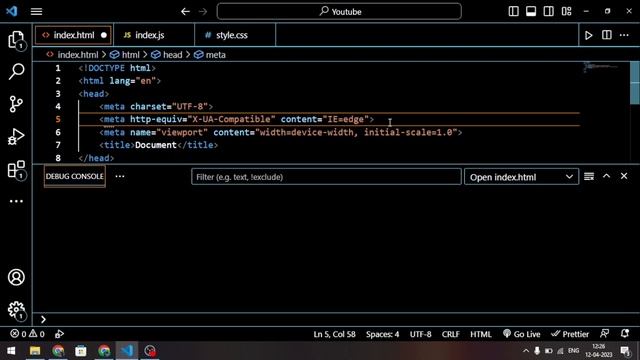Click the title Document text on line 7
The height and width of the screenshot is (360, 640).
point(156,145)
